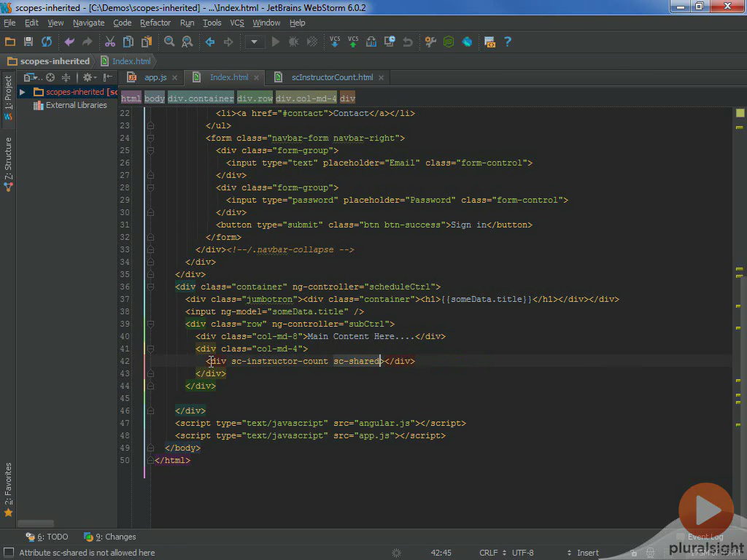Collapse the code fold at line 24
747x560 pixels.
click(150, 138)
